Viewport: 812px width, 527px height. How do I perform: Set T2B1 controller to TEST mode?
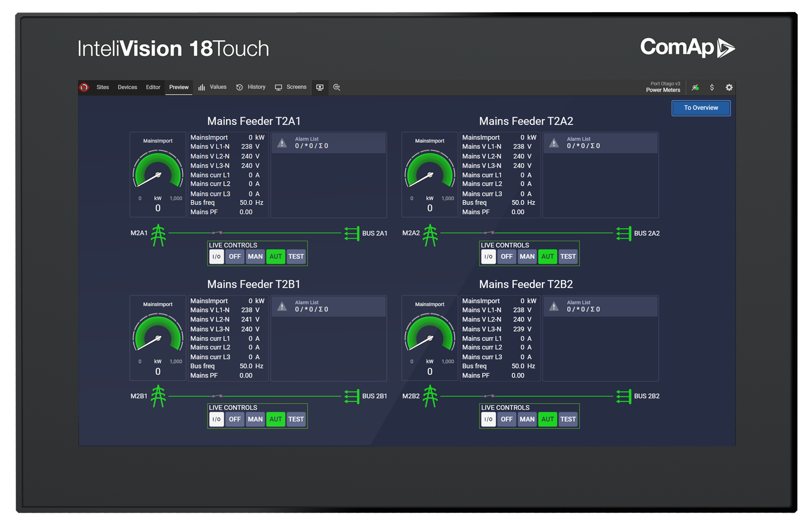pos(296,419)
